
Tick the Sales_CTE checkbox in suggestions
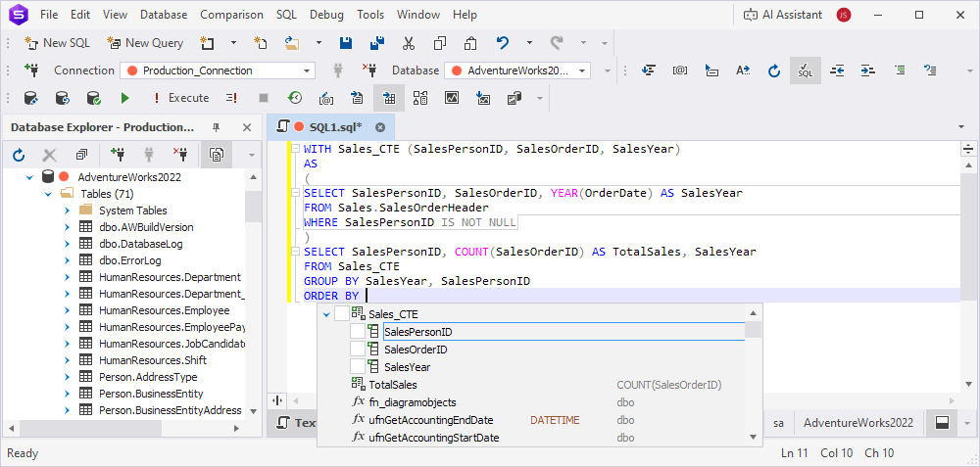pos(341,314)
